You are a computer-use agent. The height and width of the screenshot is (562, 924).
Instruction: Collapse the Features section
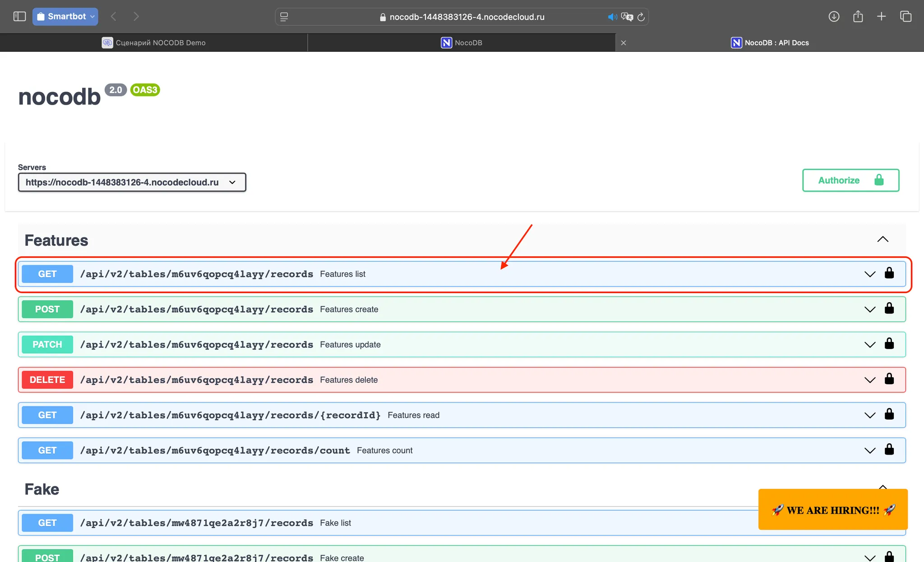pos(882,240)
